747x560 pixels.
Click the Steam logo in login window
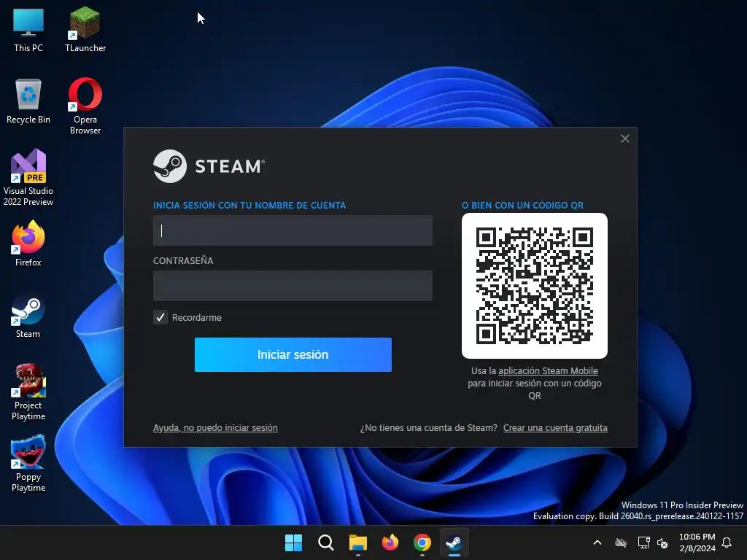click(209, 166)
